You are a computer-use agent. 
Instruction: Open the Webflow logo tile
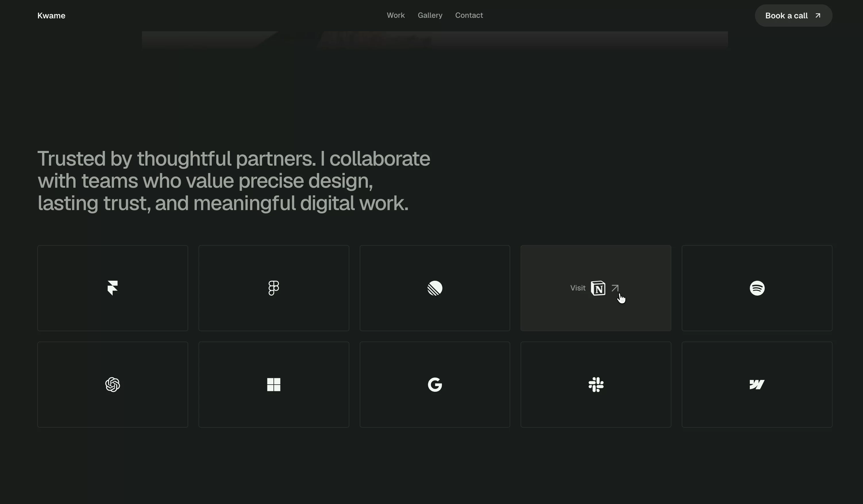[757, 385]
